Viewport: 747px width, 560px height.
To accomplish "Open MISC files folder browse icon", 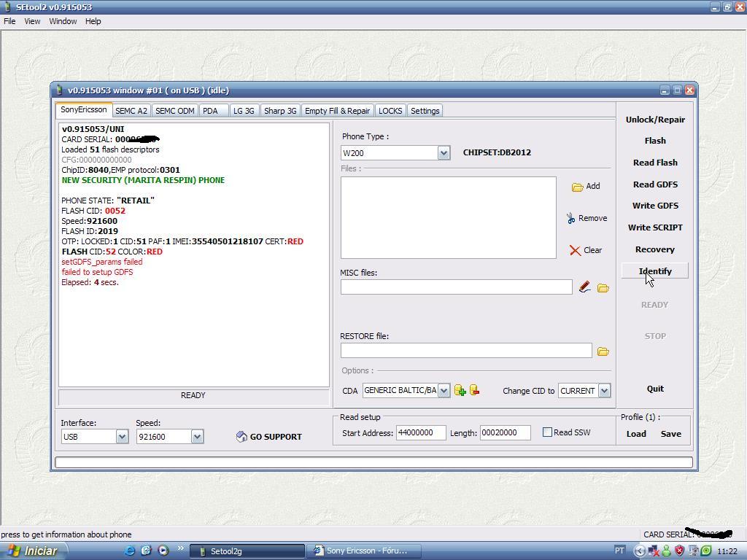I will pyautogui.click(x=603, y=288).
